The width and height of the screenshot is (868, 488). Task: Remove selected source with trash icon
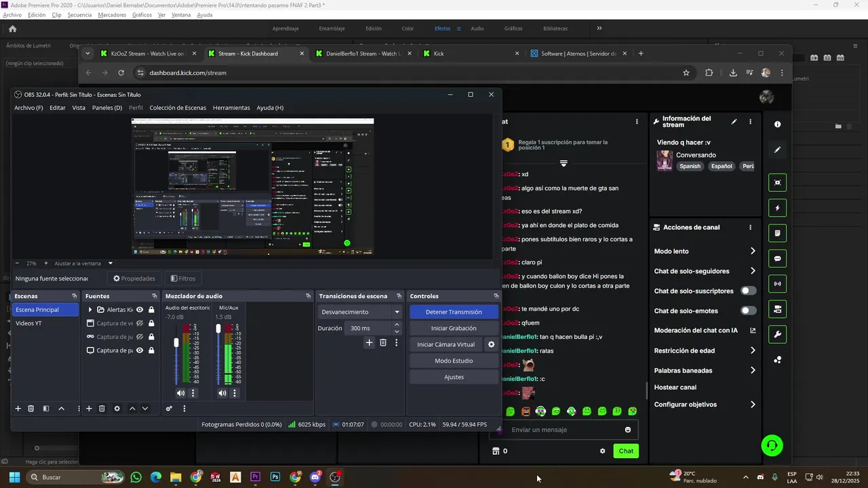[x=102, y=409]
